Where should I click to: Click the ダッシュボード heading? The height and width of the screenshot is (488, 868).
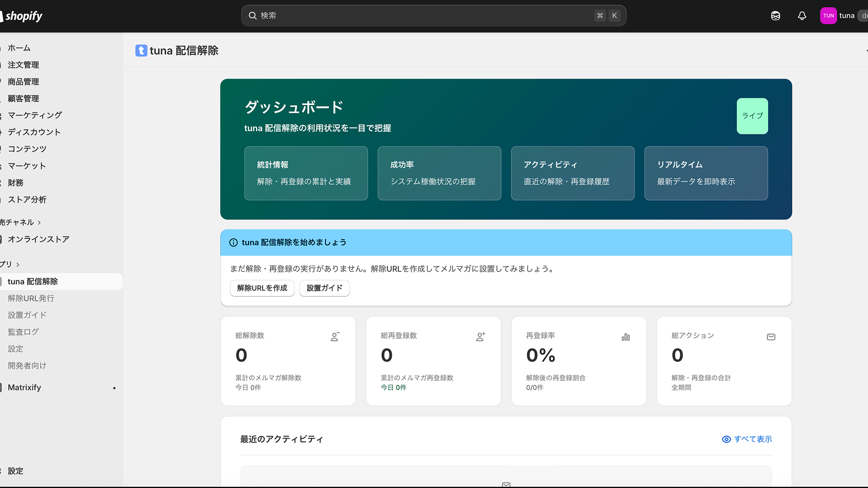(x=294, y=107)
